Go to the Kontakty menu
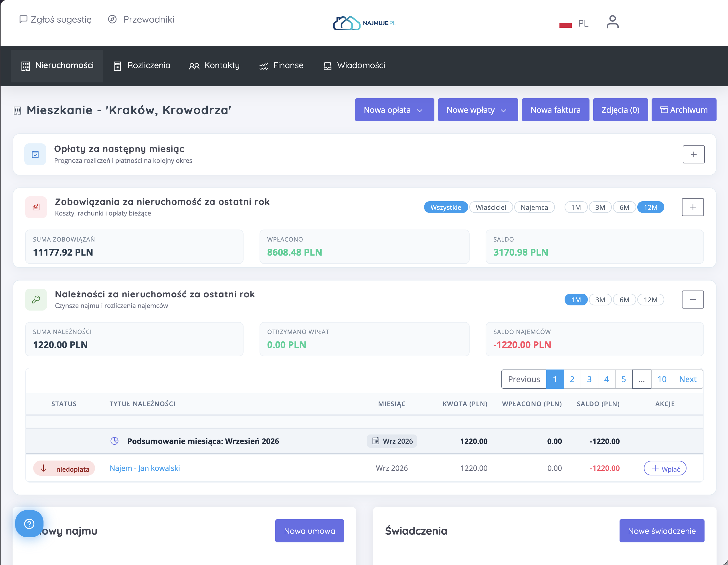The width and height of the screenshot is (728, 565). [214, 66]
